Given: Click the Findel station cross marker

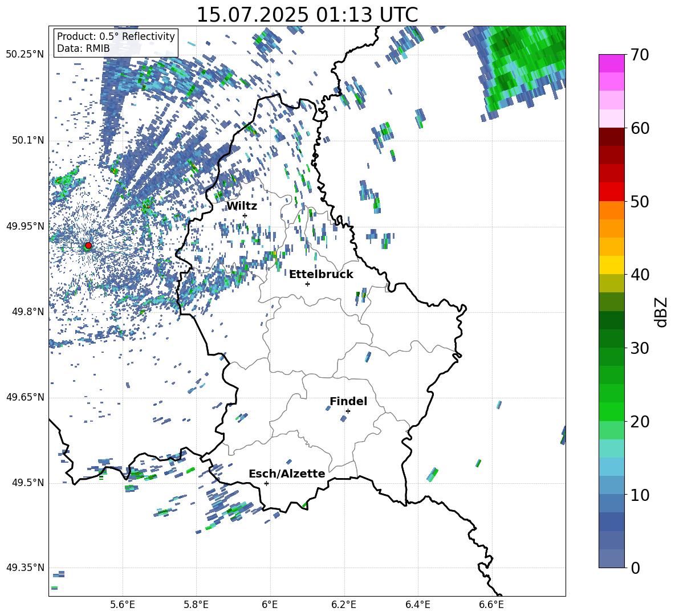Looking at the screenshot, I should [x=348, y=411].
